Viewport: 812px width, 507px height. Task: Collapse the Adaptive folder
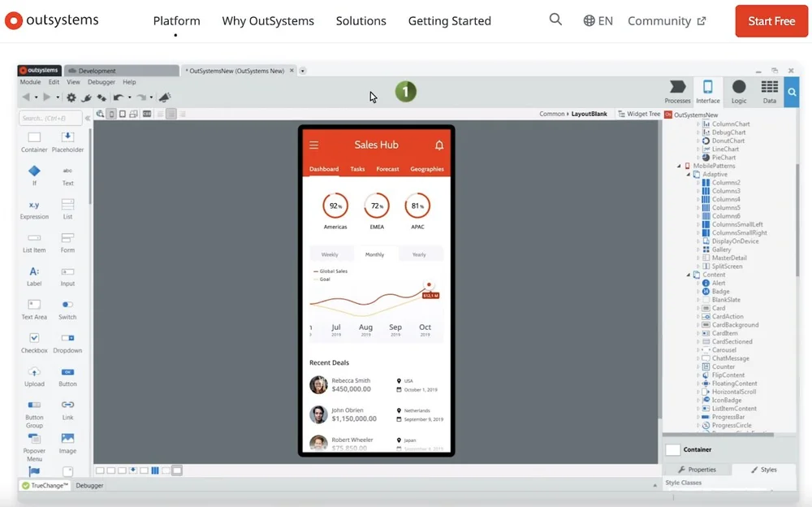689,174
